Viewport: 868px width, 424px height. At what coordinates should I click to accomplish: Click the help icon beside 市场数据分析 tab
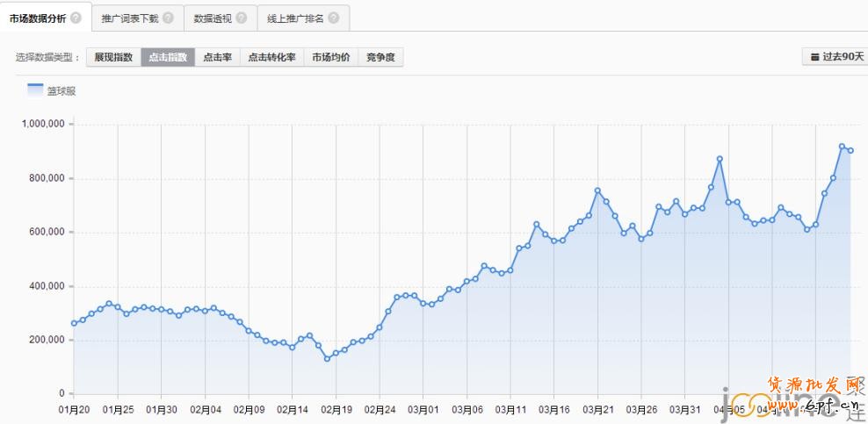click(x=76, y=18)
